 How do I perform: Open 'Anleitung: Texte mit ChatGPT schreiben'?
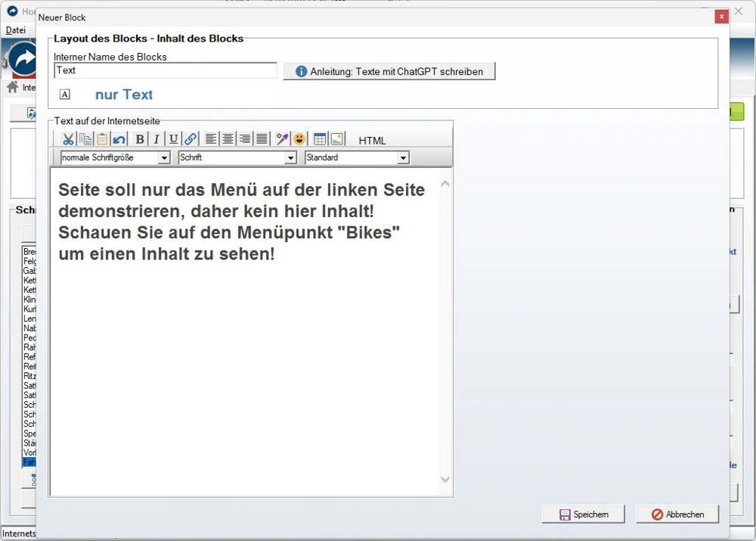pos(389,71)
